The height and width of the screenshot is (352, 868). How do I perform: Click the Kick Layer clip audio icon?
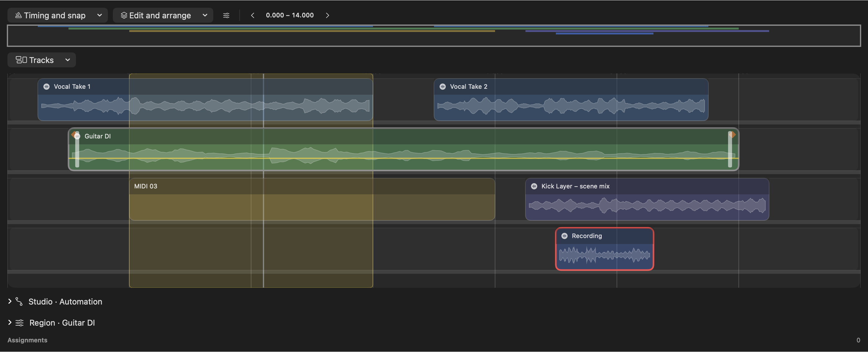coord(534,186)
